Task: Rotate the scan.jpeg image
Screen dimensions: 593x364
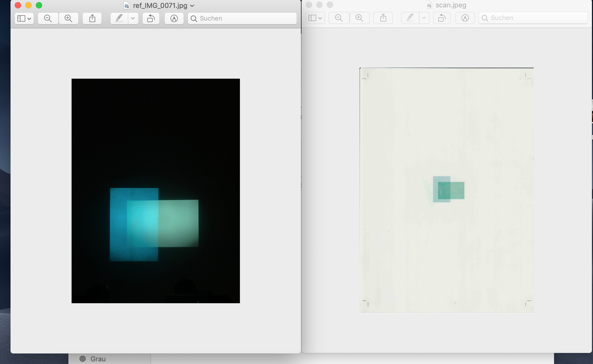Action: click(442, 18)
